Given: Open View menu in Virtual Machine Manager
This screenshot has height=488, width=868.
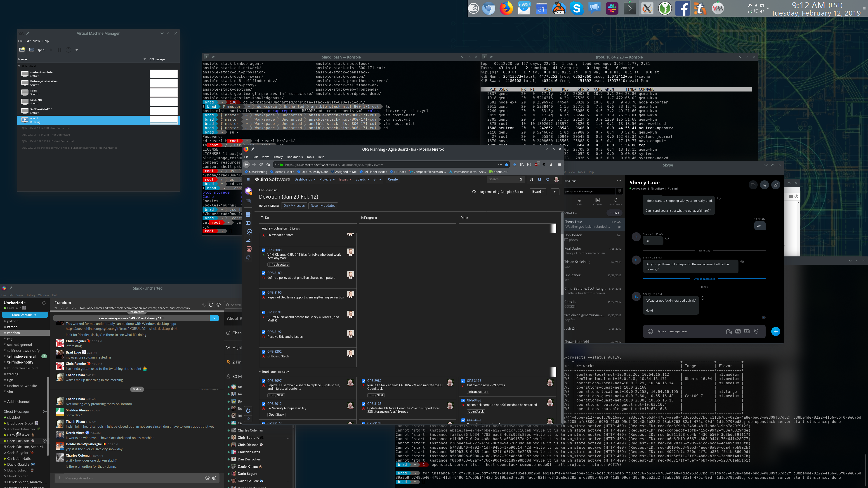Looking at the screenshot, I should pos(36,41).
